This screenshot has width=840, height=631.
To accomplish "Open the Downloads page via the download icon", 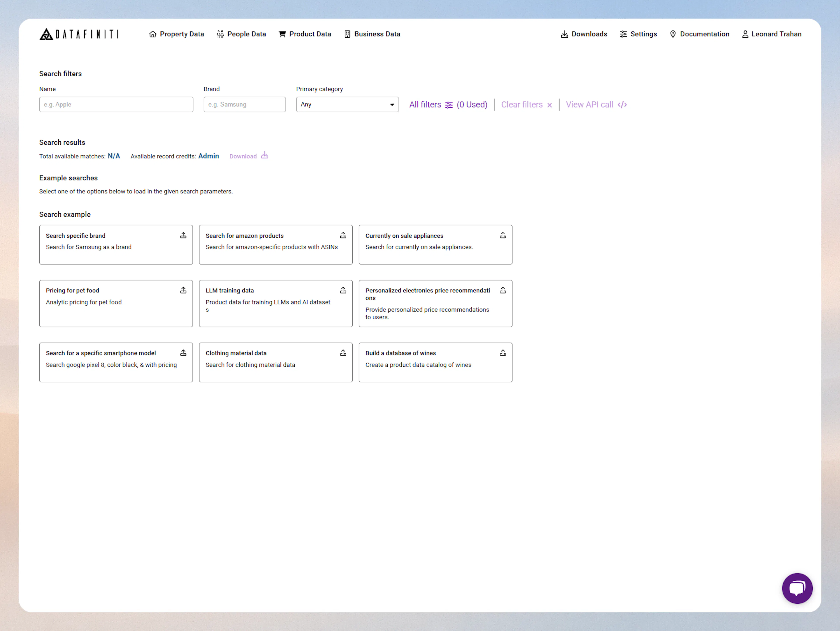I will pos(565,34).
